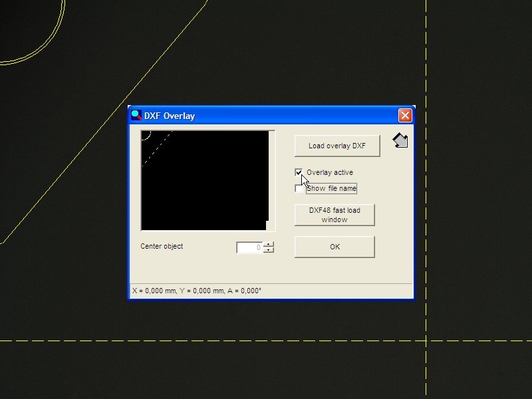
Task: Click the DXF Overlay magnifier icon in title bar
Action: click(136, 115)
